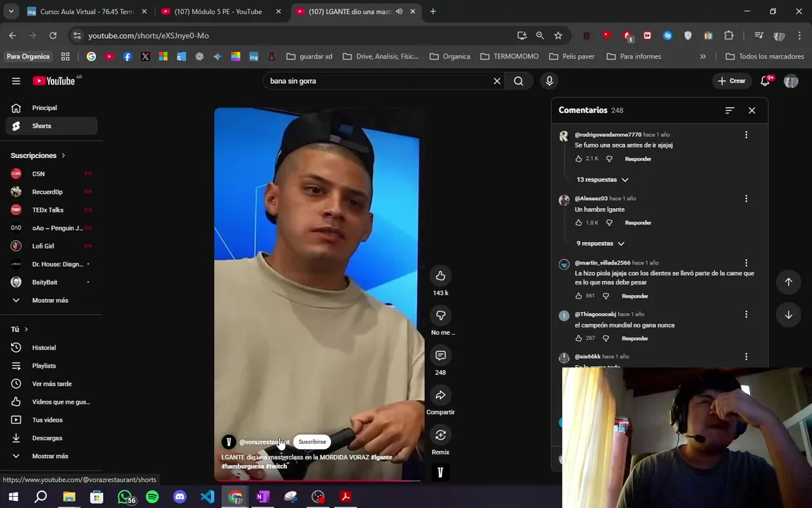Open the Tú section chevron
The width and height of the screenshot is (812, 508).
pos(26,329)
